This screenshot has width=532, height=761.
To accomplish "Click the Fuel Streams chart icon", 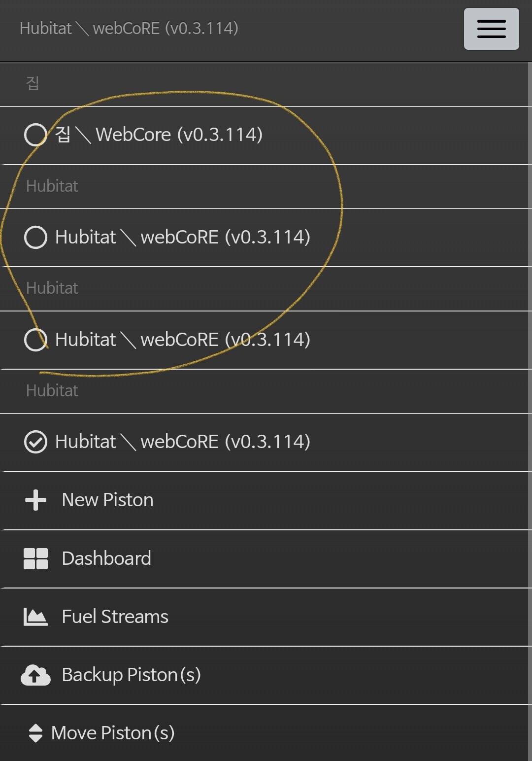I will pyautogui.click(x=35, y=616).
